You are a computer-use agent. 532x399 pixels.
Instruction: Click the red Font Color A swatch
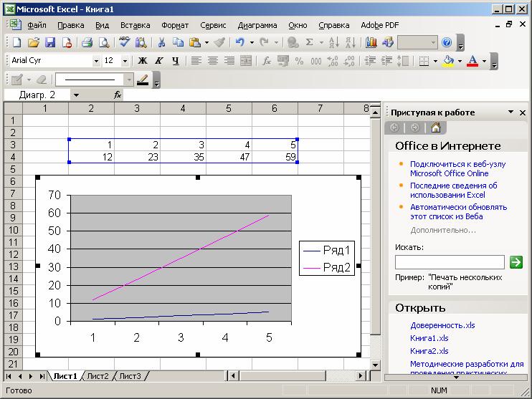pyautogui.click(x=472, y=61)
